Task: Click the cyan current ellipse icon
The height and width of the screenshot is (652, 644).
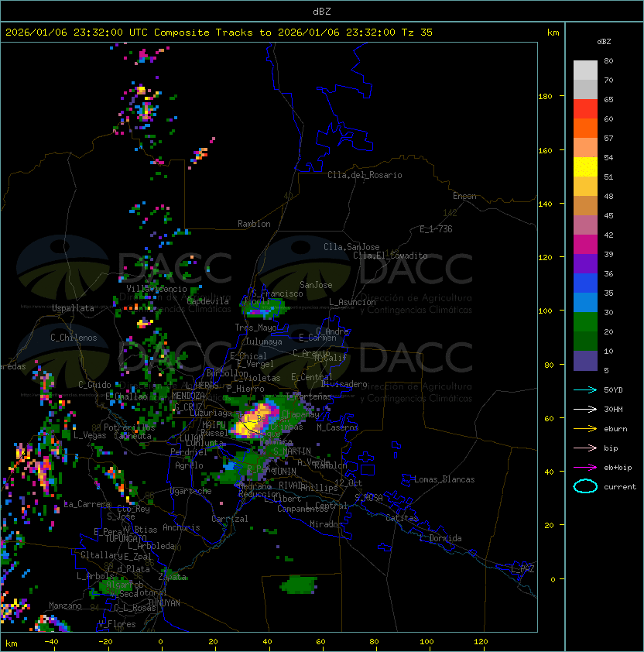Action: coord(585,486)
